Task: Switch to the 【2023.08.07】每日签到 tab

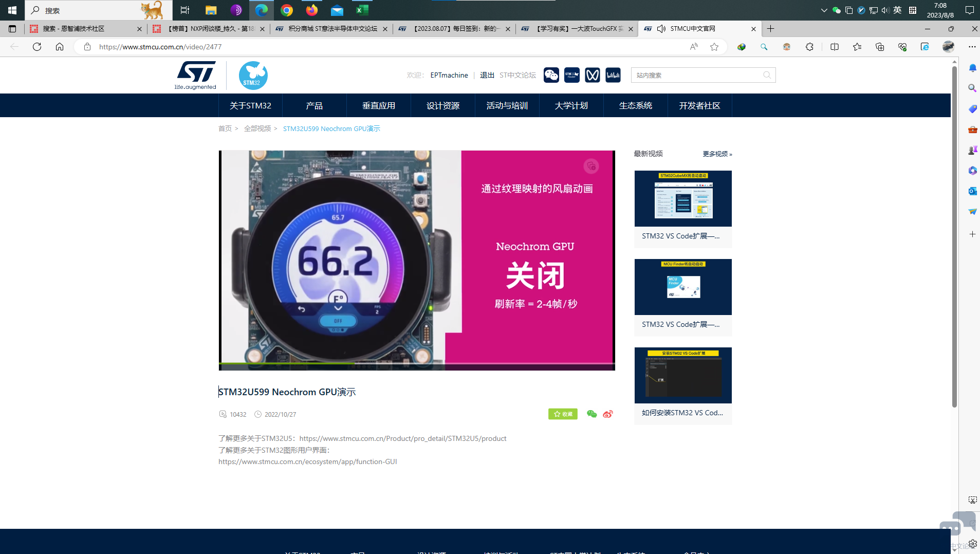Action: point(454,29)
